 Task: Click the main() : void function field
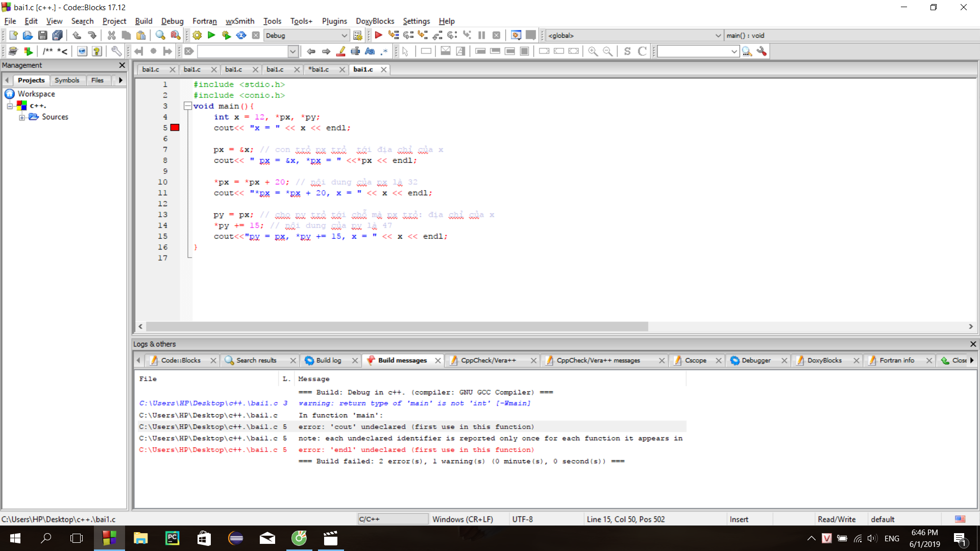(x=851, y=35)
